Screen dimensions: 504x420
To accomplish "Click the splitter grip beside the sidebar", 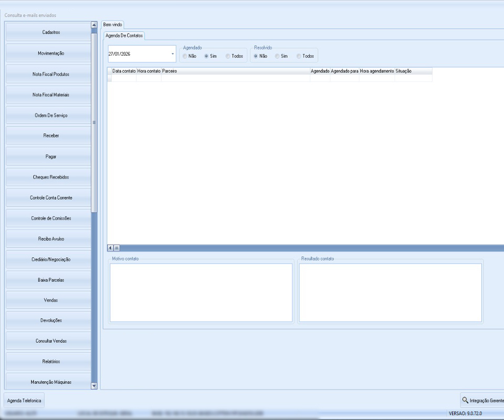I will point(94,122).
